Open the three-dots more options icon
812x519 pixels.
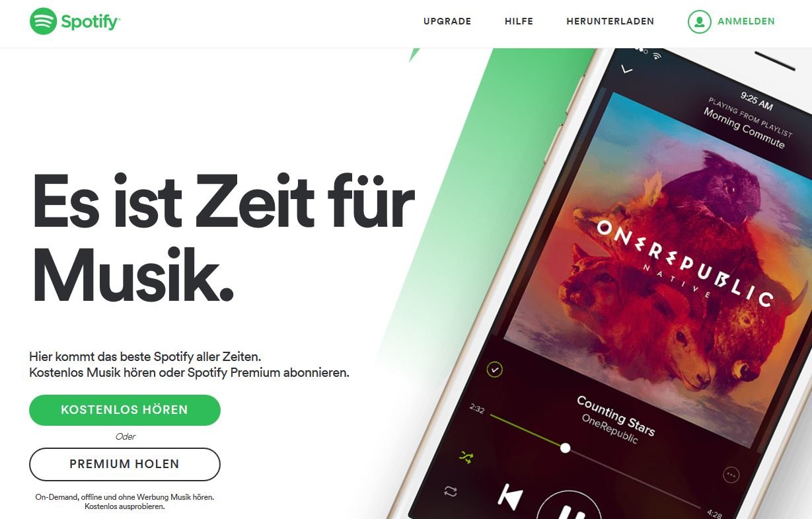click(x=731, y=475)
